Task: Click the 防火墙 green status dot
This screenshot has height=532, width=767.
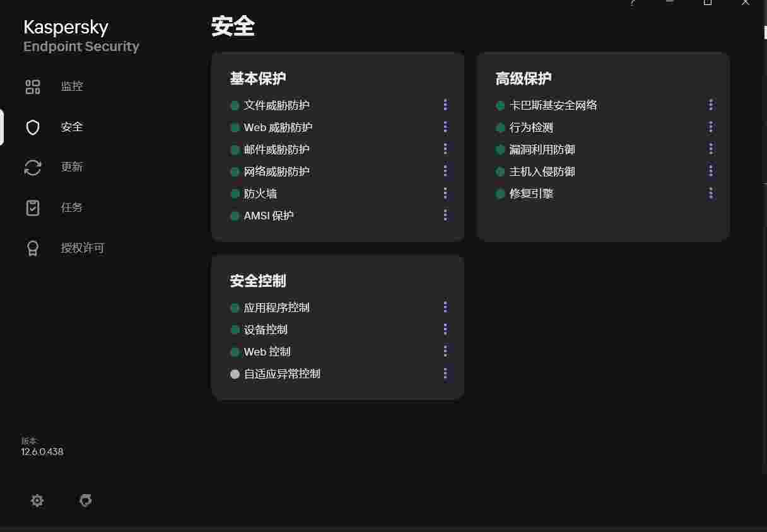Action: pos(235,194)
